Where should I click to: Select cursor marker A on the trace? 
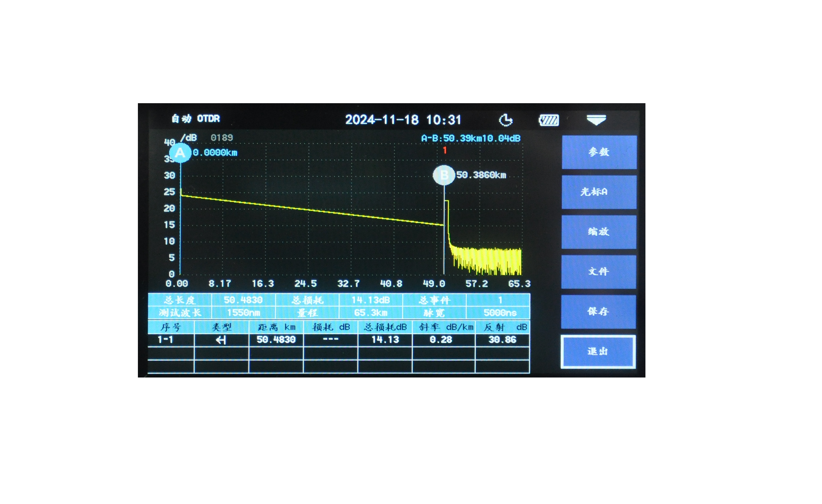click(180, 153)
